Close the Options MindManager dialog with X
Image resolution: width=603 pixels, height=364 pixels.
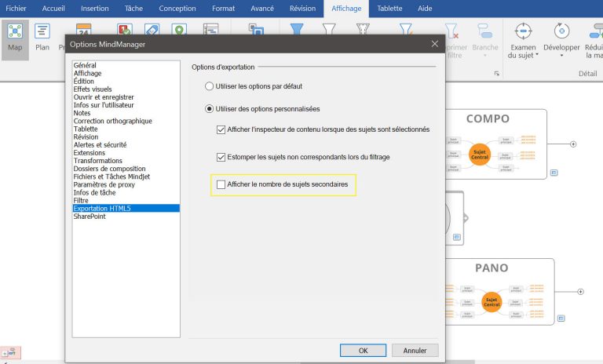(434, 44)
